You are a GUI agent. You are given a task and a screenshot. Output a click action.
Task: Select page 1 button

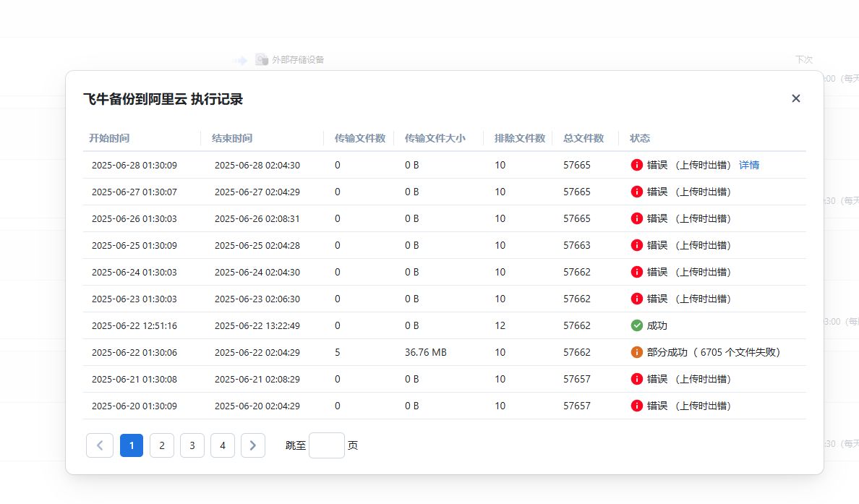[x=132, y=445]
